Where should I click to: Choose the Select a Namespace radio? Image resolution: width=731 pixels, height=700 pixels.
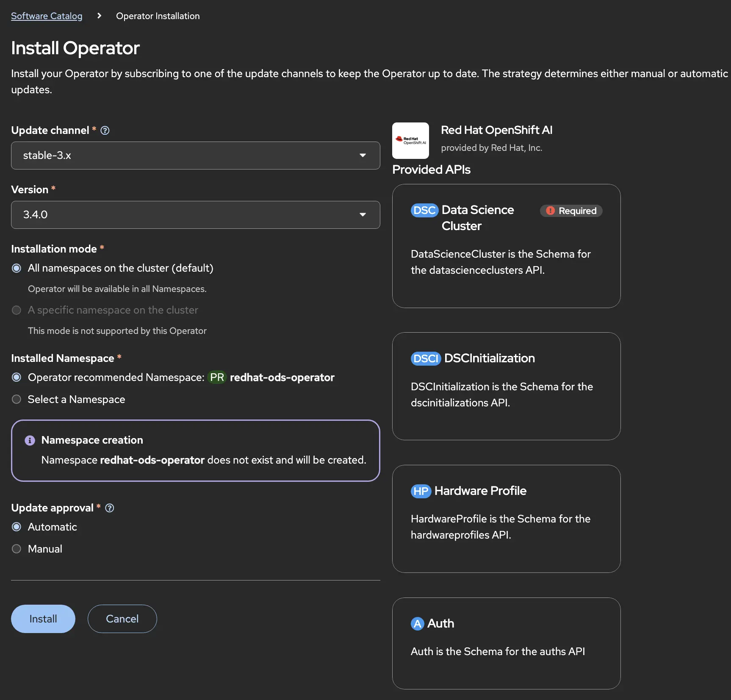(x=17, y=399)
